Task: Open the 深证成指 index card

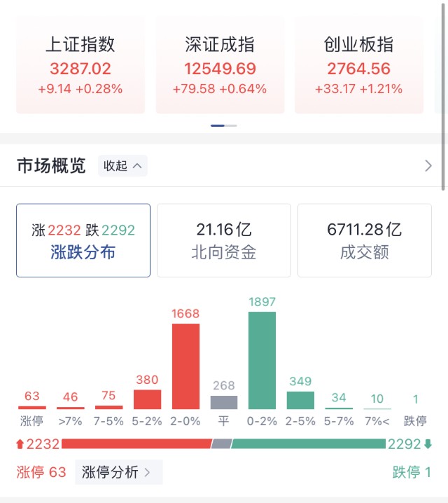Action: click(x=220, y=64)
